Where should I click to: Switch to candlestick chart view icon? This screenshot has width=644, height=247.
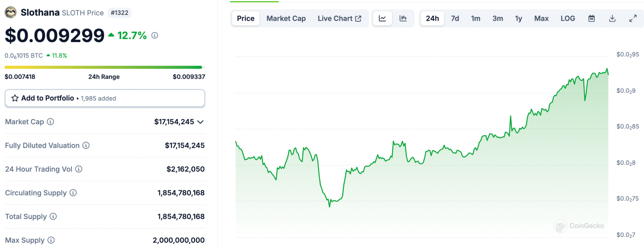point(403,19)
